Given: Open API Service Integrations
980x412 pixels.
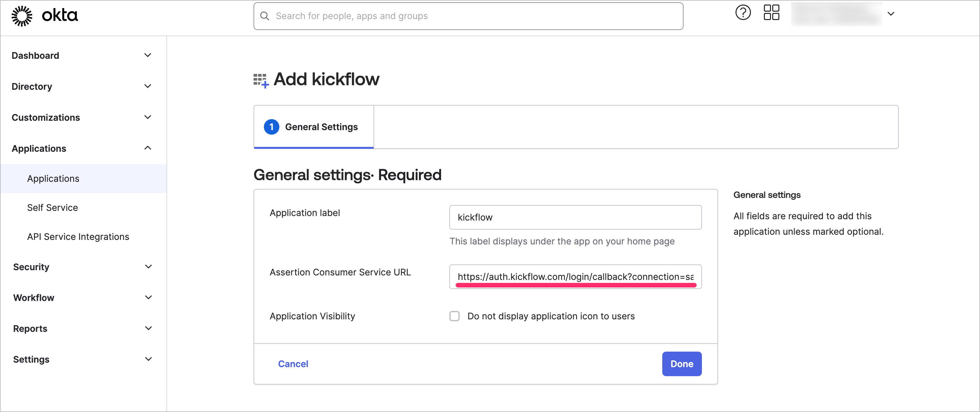Looking at the screenshot, I should [x=78, y=236].
